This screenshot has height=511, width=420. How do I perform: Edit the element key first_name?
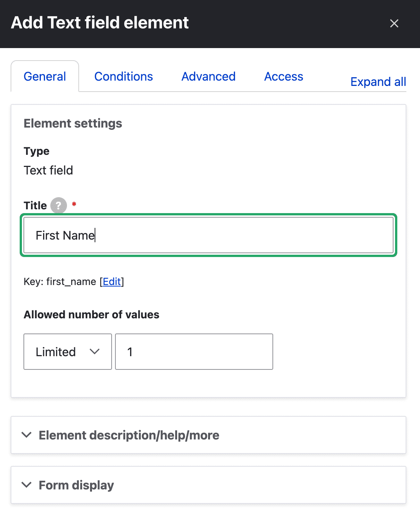pos(112,282)
